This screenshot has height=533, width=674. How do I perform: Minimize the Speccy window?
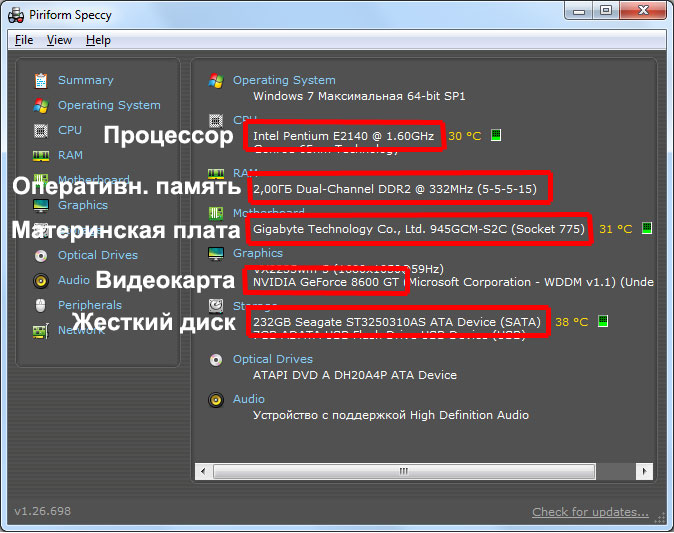coord(579,11)
